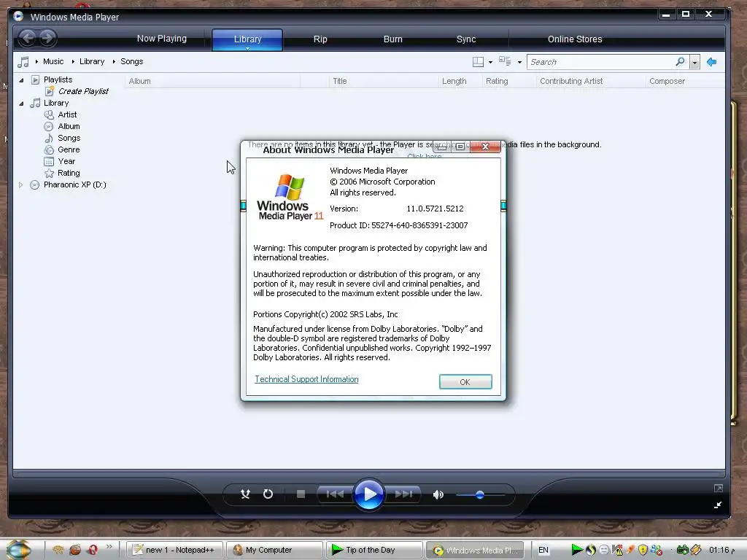Go forward using the forward arrow button
The width and height of the screenshot is (747, 560).
tap(47, 38)
